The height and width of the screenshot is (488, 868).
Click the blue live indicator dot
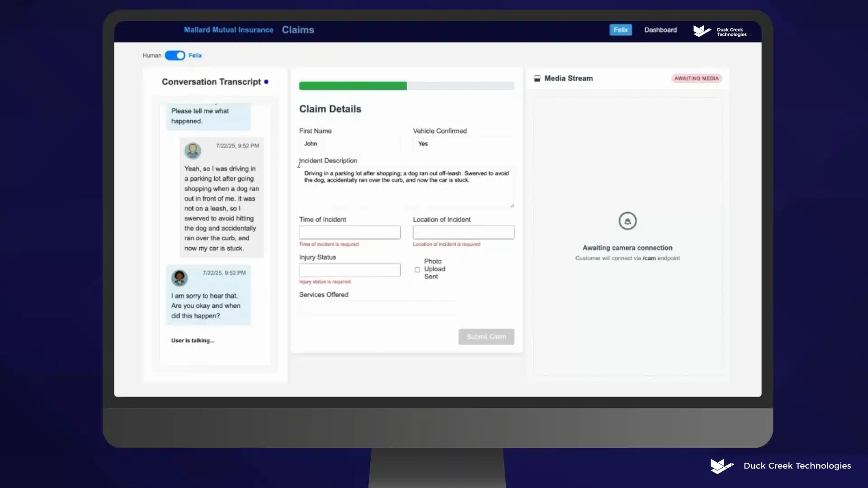point(266,82)
